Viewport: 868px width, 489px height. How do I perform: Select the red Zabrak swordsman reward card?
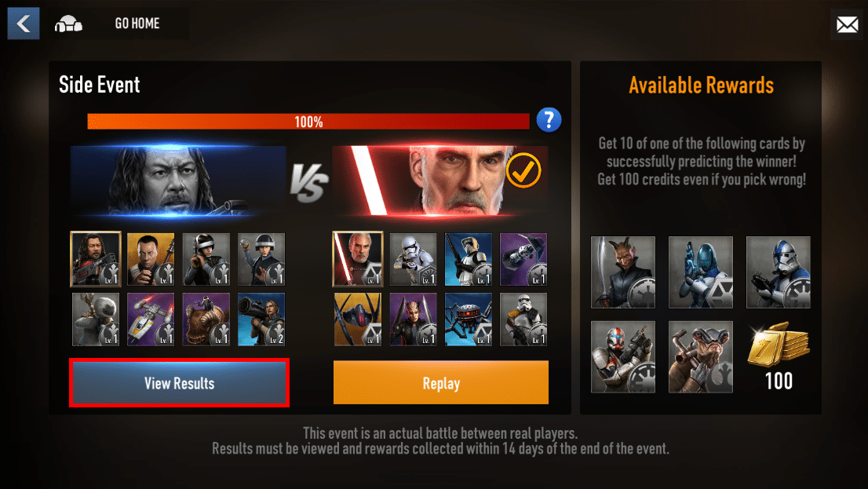point(623,272)
